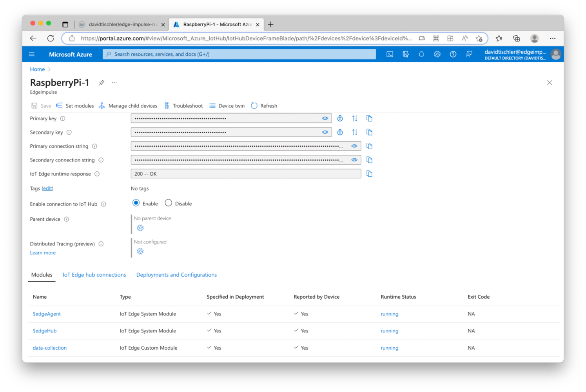The width and height of the screenshot is (586, 392).
Task: Open the davidtischler account menu
Action: tap(522, 54)
